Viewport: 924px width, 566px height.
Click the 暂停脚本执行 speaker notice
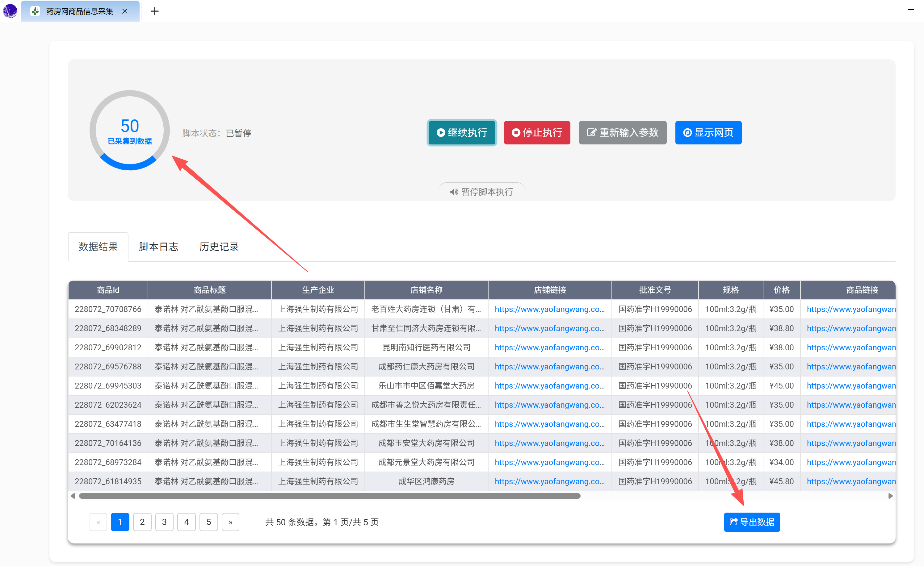tap(481, 192)
